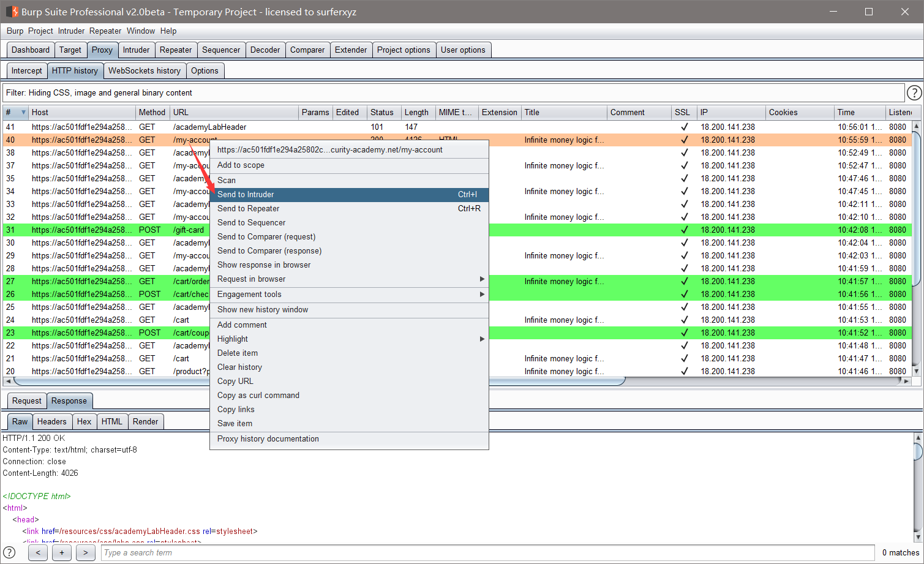Click the help icon in the bottom status bar
924x564 pixels.
click(x=8, y=552)
